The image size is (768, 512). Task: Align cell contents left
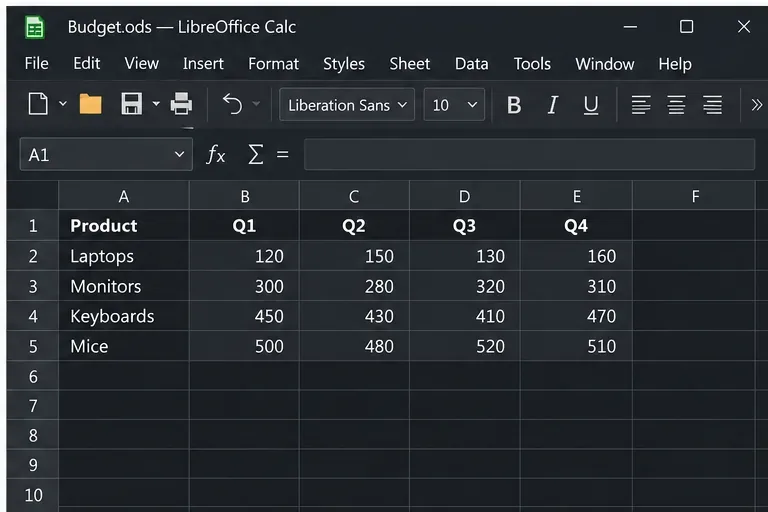pos(641,105)
